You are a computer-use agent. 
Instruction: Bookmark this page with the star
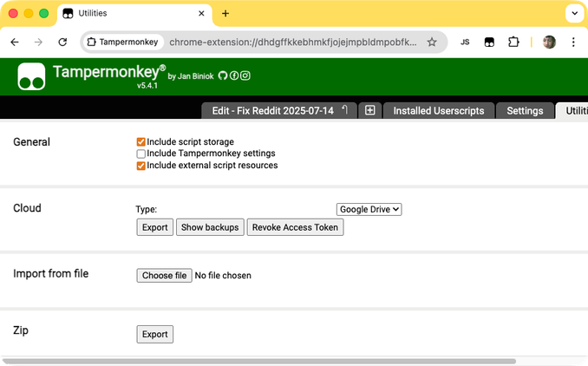tap(432, 42)
